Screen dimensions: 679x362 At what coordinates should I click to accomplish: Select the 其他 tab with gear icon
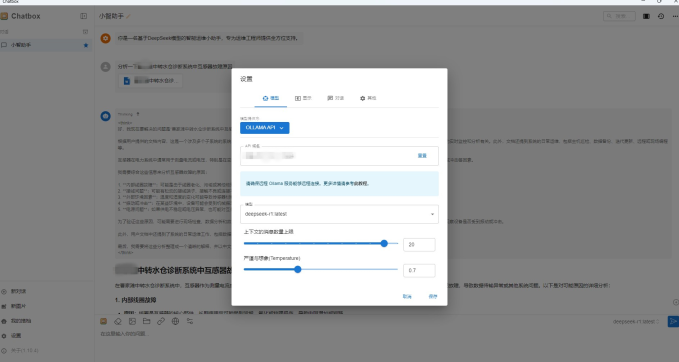(368, 98)
